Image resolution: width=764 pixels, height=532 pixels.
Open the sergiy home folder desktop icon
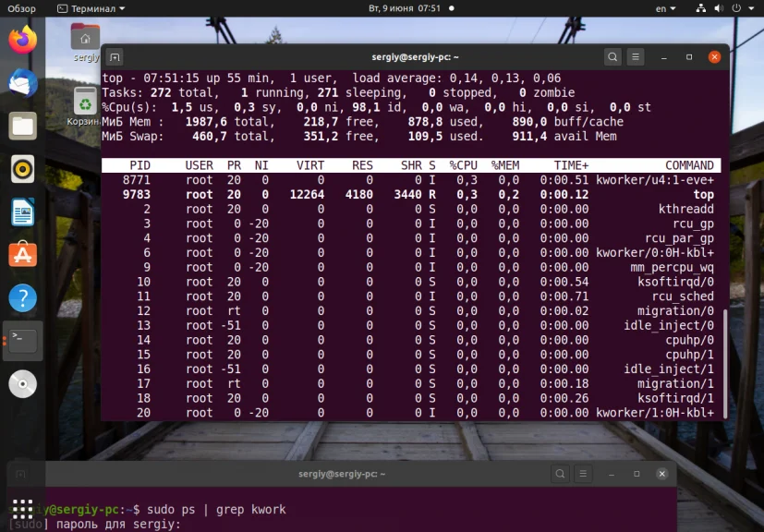[x=85, y=42]
